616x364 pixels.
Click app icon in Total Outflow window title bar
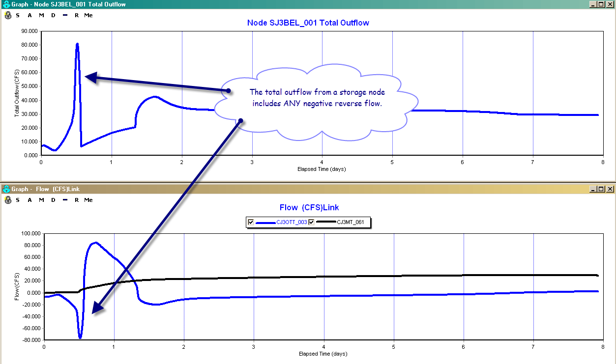[x=6, y=4]
